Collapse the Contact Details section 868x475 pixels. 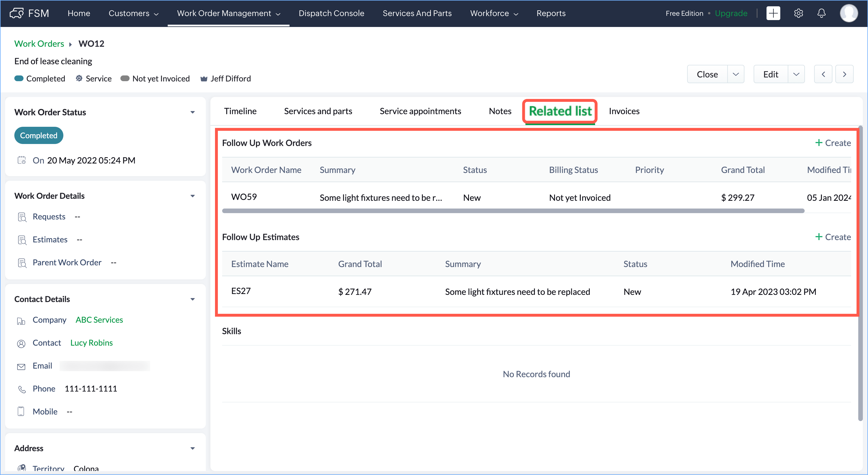click(192, 299)
